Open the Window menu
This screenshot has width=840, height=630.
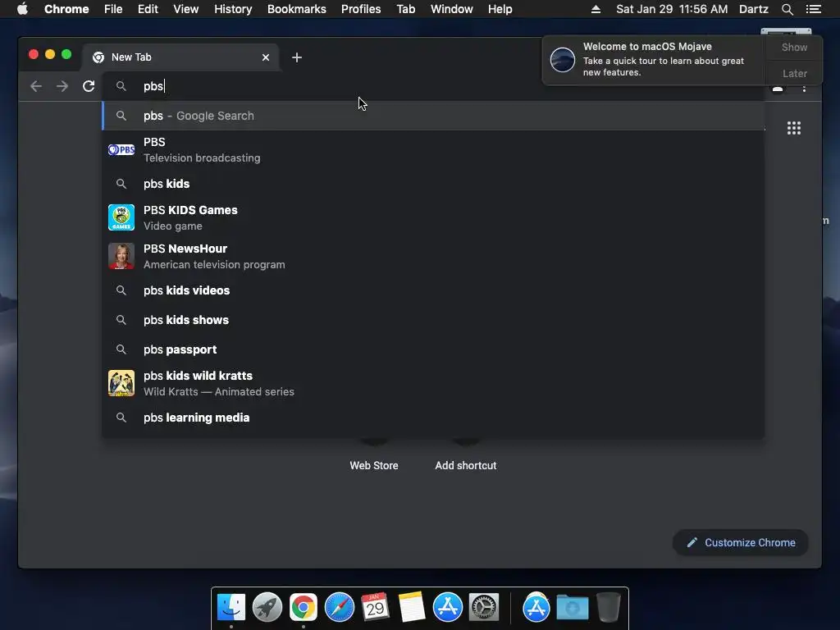point(452,9)
